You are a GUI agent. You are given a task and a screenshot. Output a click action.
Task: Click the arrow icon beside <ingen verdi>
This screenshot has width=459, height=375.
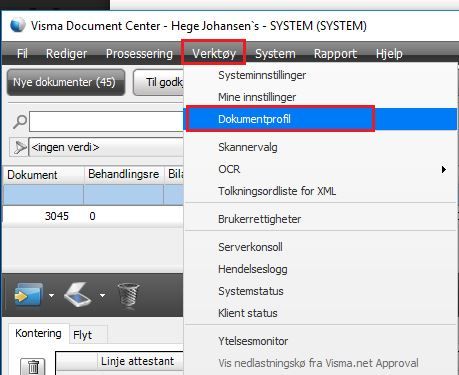(19, 147)
